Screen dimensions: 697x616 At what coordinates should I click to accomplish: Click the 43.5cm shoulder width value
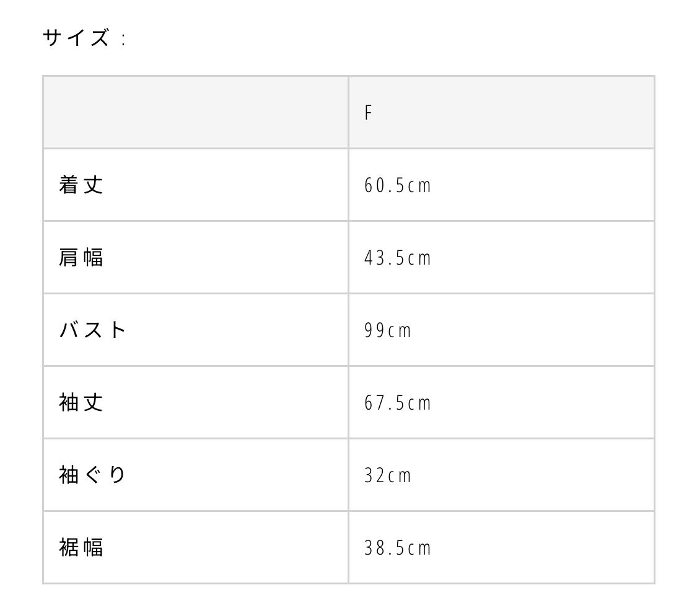(397, 258)
